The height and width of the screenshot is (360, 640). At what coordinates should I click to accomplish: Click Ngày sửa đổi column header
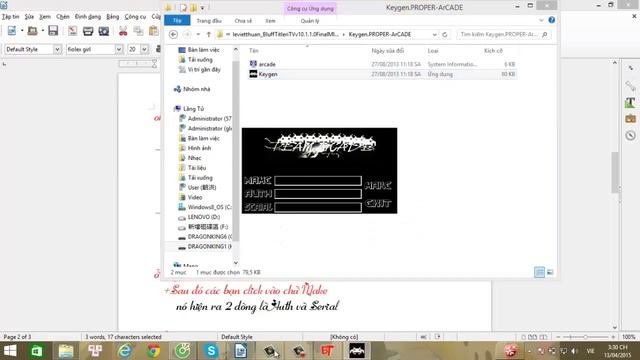click(388, 51)
